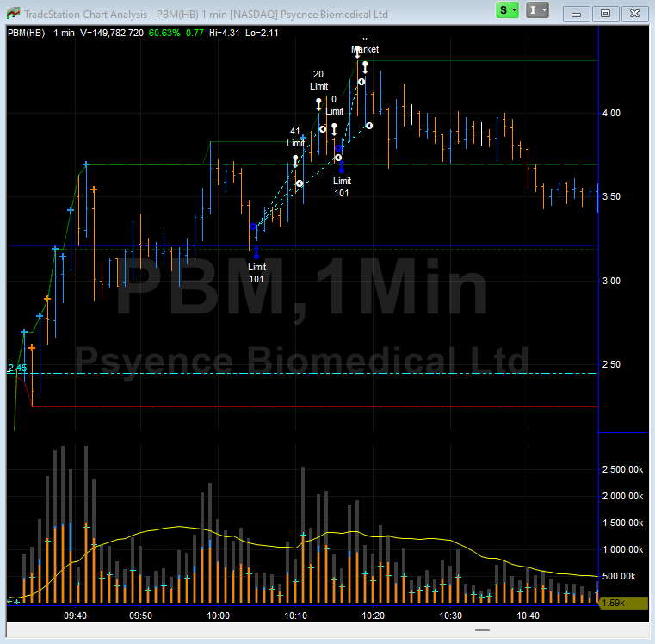This screenshot has height=644, width=655.
Task: Select the V=149,782,720 volume readout
Action: pyautogui.click(x=112, y=33)
